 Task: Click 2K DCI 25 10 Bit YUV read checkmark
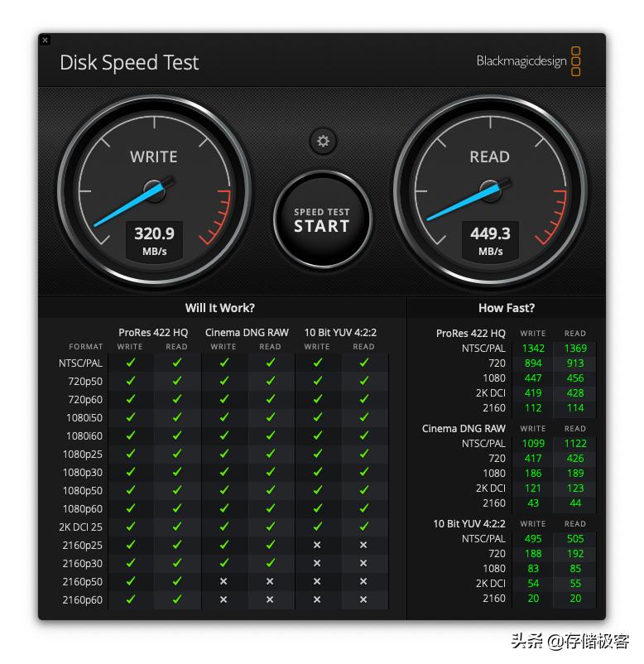point(363,527)
